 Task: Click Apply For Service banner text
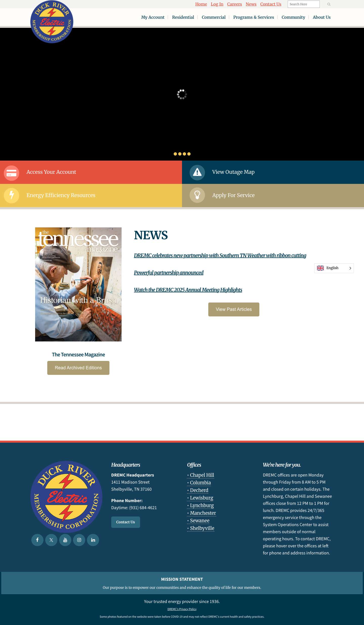tap(233, 195)
